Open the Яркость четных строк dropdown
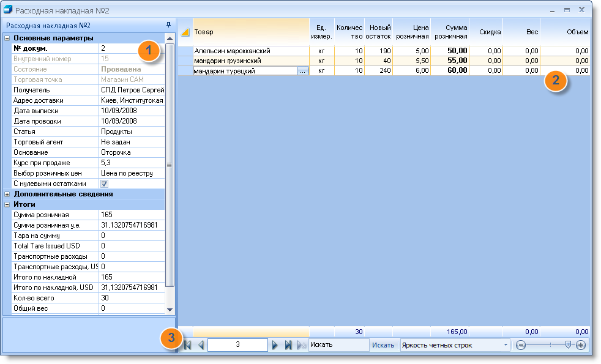The height and width of the screenshot is (364, 601). (x=506, y=345)
